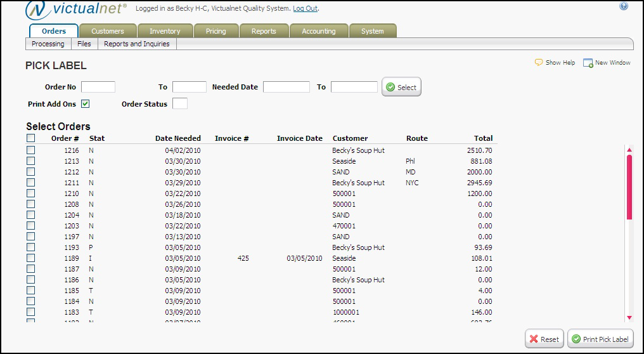
Task: Click the Select button
Action: [401, 87]
